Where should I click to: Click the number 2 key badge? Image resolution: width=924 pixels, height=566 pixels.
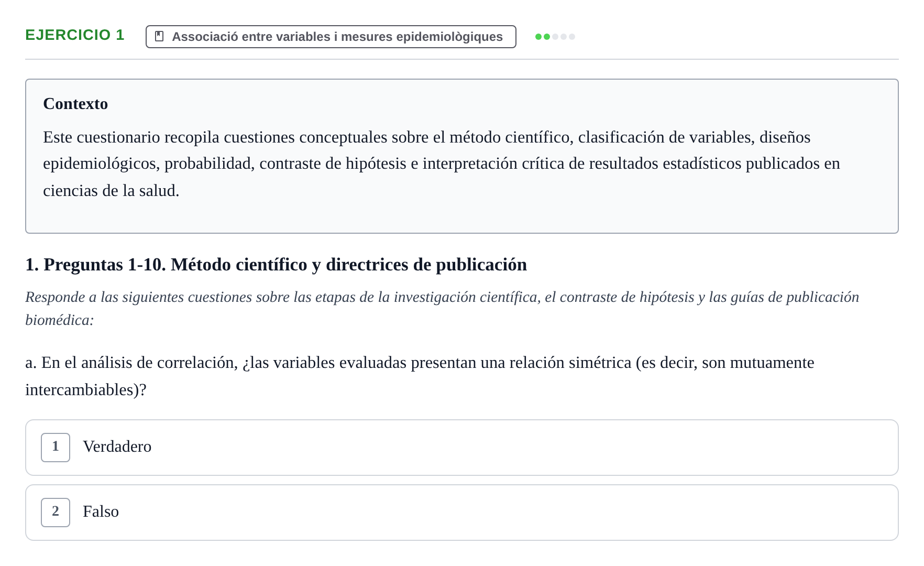(x=56, y=512)
